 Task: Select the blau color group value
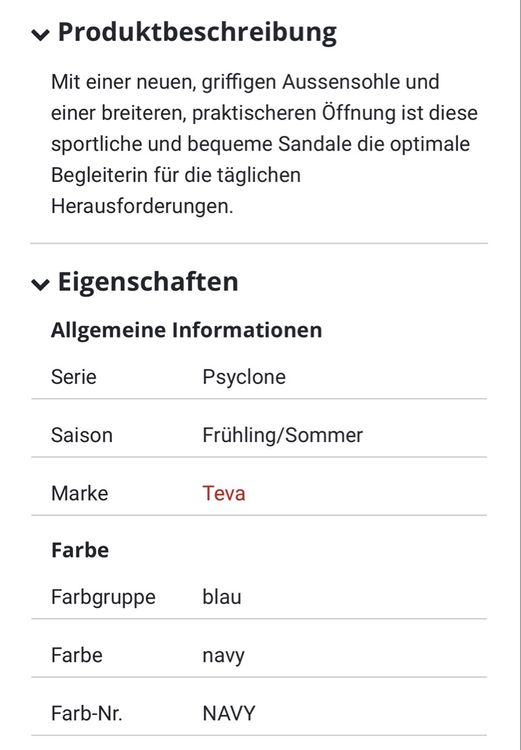click(x=222, y=597)
